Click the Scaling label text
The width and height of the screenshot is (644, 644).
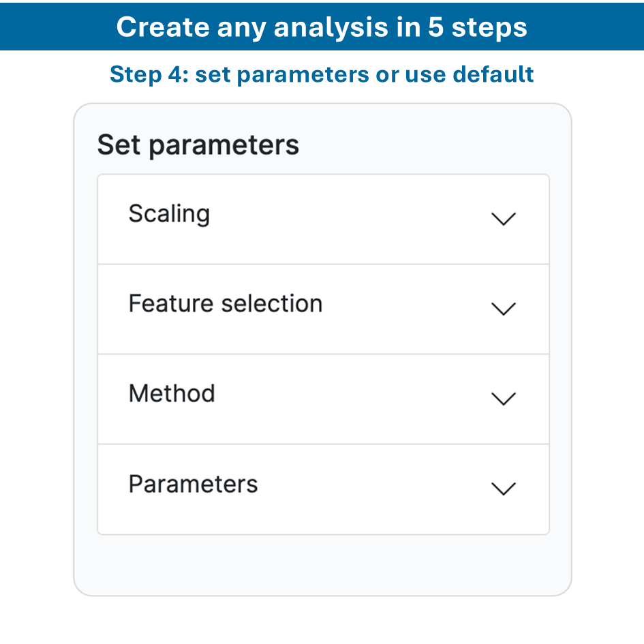169,214
